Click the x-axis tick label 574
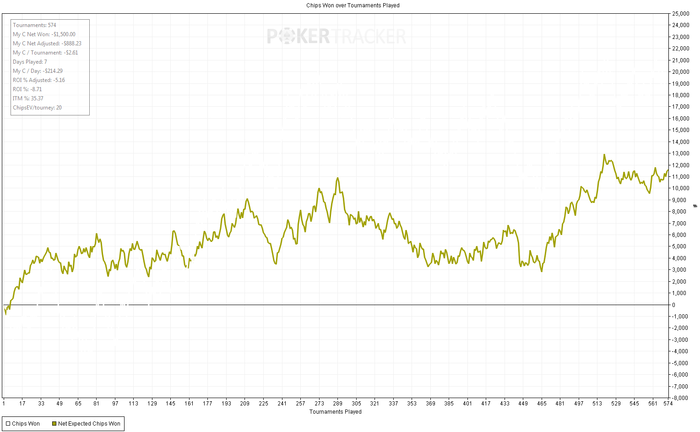This screenshot has width=700, height=432. click(668, 403)
